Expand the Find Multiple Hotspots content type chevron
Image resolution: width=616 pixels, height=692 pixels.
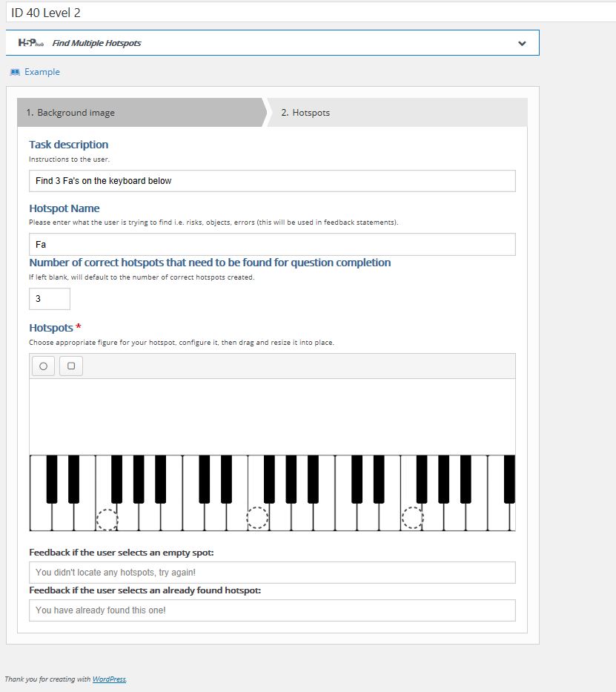522,43
